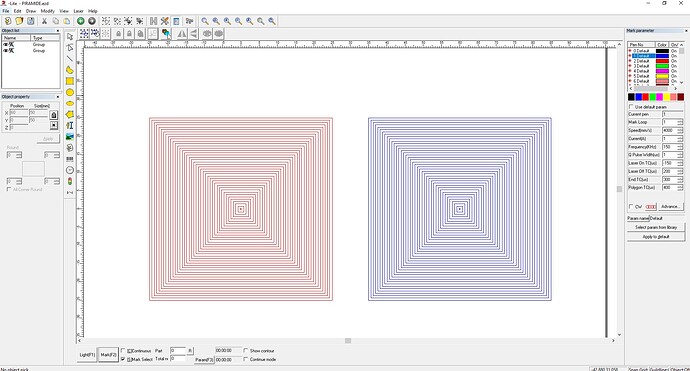Open the Edit menu
690x371 pixels.
click(18, 11)
